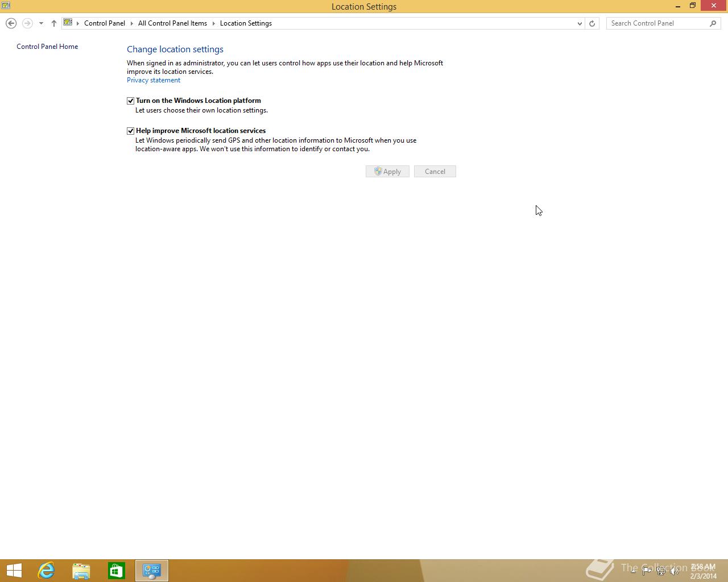Toggle Help improve Microsoft location services
Image resolution: width=728 pixels, height=582 pixels.
(x=130, y=131)
